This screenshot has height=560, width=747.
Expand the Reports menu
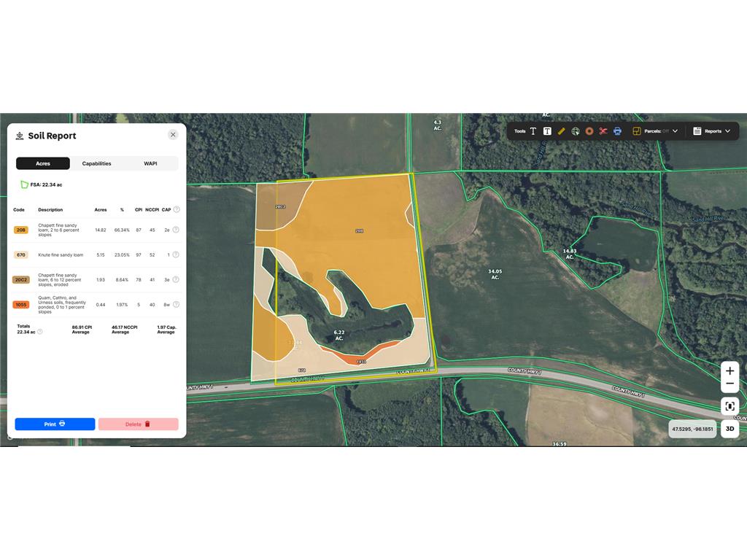712,131
